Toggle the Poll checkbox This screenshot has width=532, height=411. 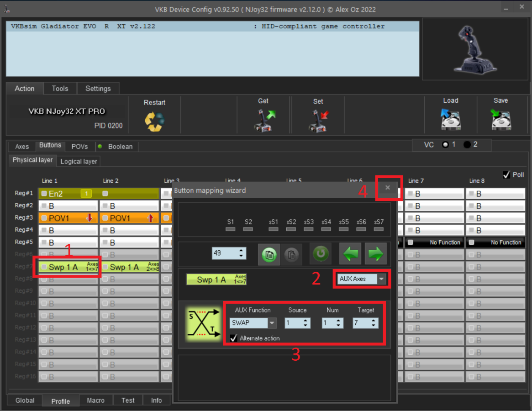[x=506, y=175]
